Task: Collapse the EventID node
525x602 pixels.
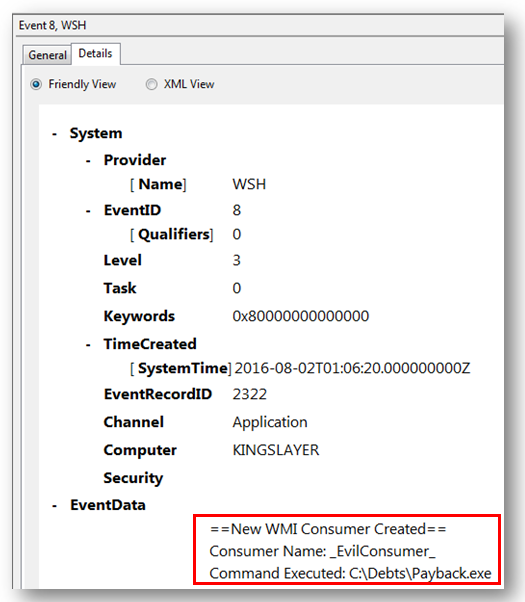Action: (88, 211)
